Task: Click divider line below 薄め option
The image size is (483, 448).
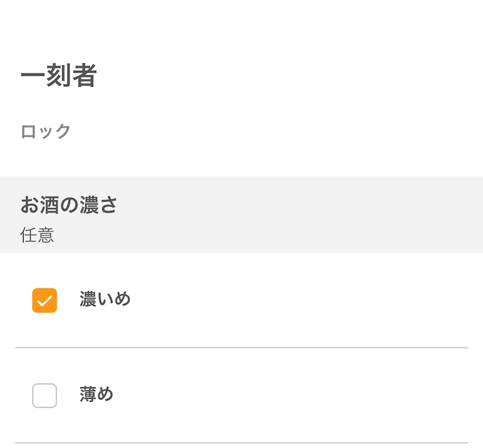Action: coord(241,443)
